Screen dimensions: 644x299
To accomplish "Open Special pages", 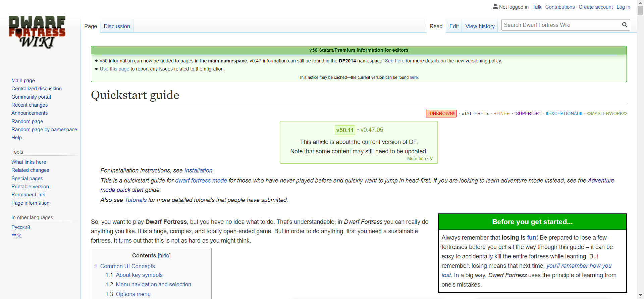I will click(27, 179).
